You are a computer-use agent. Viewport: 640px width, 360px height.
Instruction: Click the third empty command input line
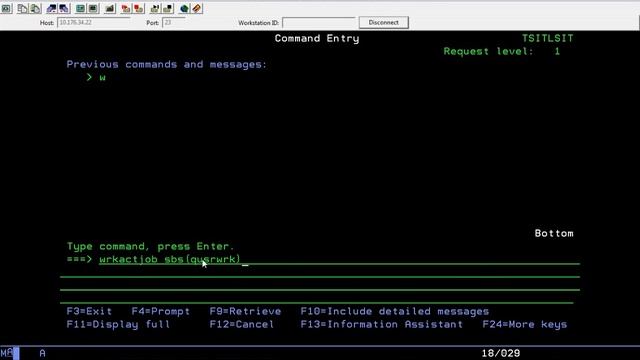(x=320, y=285)
